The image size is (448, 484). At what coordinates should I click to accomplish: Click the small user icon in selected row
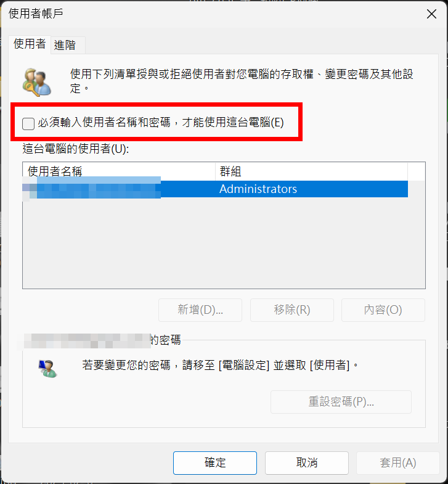tap(30, 189)
